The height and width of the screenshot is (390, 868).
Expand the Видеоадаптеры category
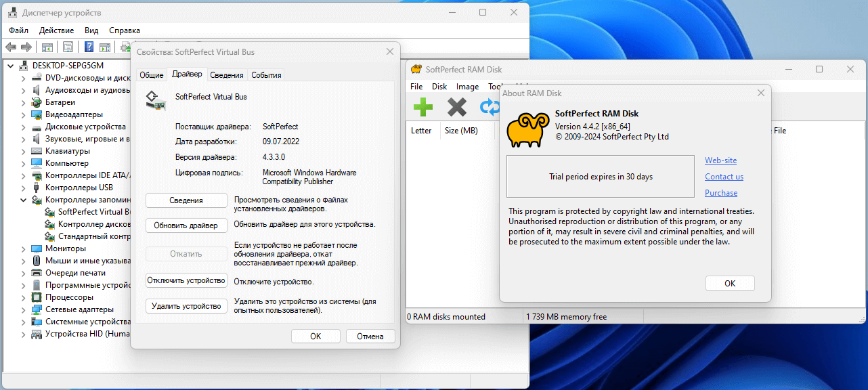click(x=24, y=114)
